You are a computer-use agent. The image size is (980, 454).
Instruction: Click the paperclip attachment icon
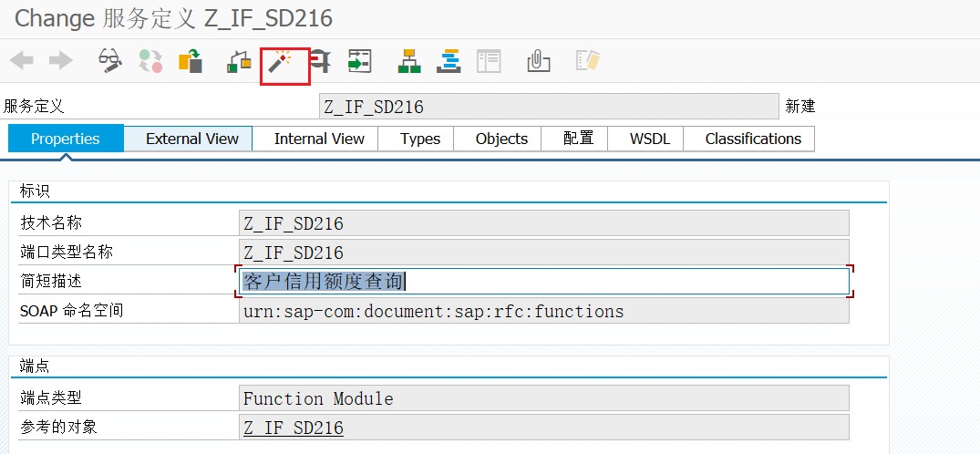pyautogui.click(x=538, y=61)
